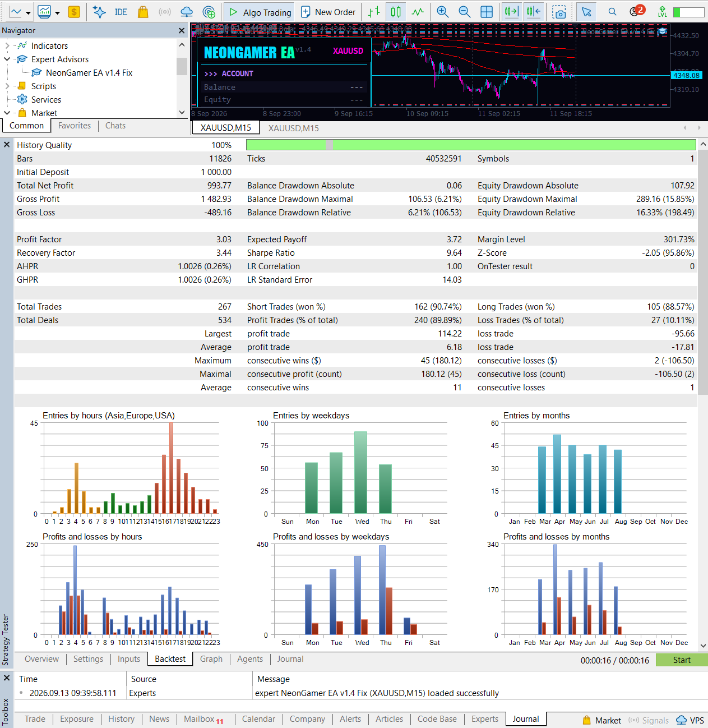Click the connection status bar indicator

688,12
